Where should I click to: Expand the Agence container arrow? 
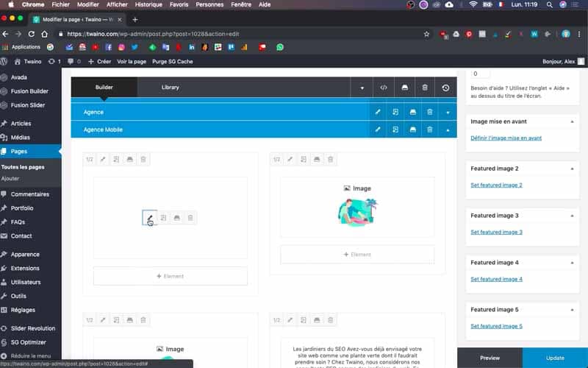448,113
